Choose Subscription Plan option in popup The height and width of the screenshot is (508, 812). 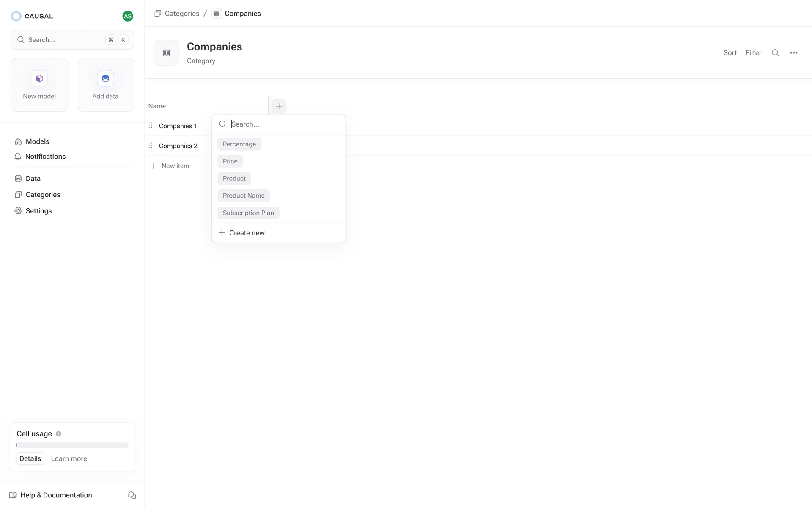coord(248,213)
